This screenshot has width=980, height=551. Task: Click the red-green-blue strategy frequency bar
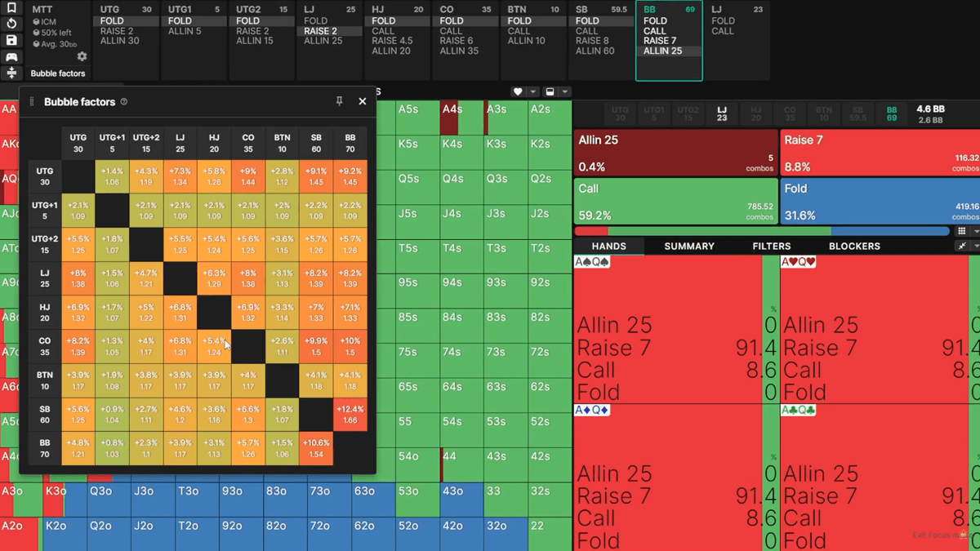[761, 232]
